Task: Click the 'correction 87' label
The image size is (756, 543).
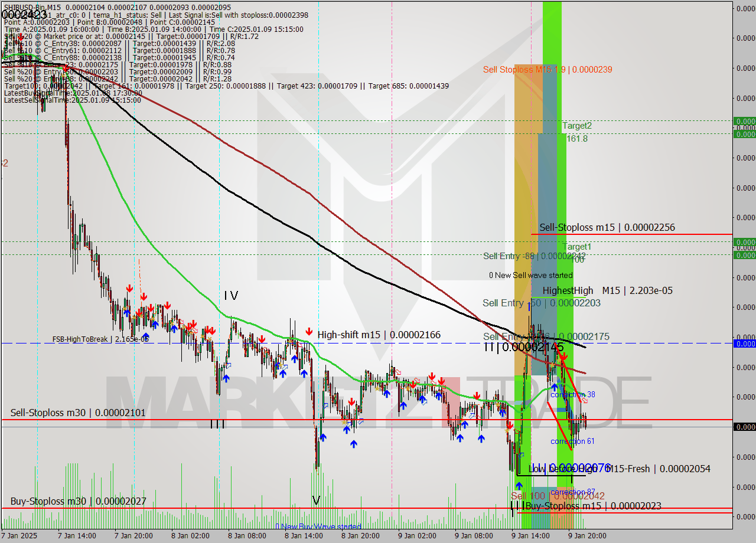Action: pos(572,492)
